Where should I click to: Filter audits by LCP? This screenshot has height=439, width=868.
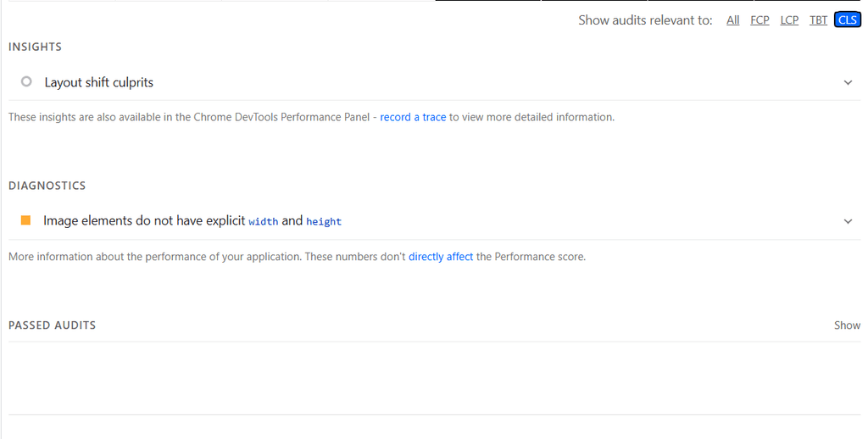[x=789, y=20]
